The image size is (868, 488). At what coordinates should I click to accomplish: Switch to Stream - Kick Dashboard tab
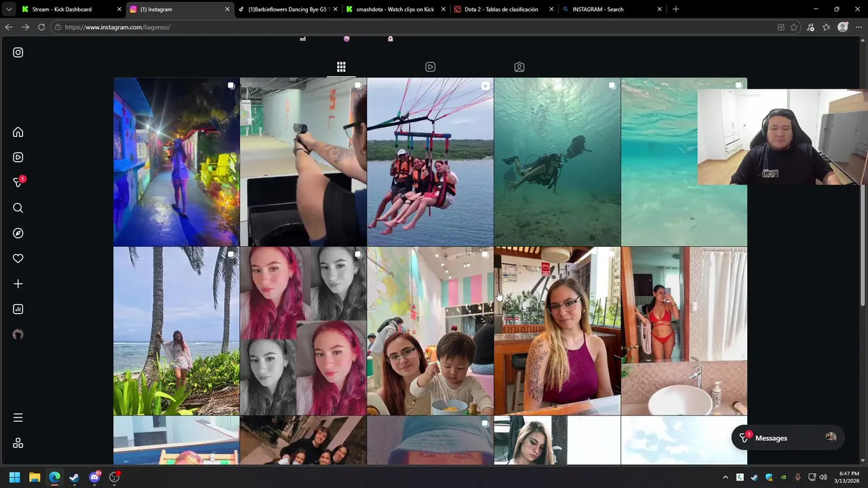(x=71, y=9)
